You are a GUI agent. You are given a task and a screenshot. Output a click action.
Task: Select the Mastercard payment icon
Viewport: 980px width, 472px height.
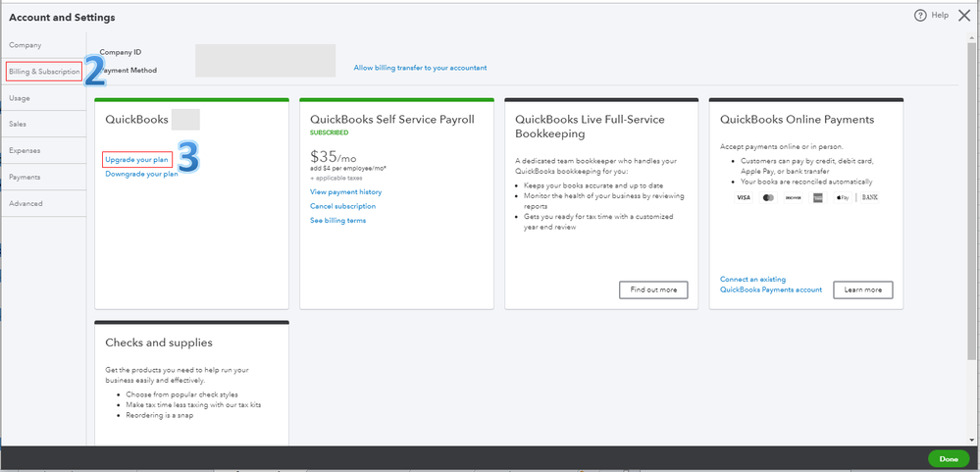click(x=769, y=197)
